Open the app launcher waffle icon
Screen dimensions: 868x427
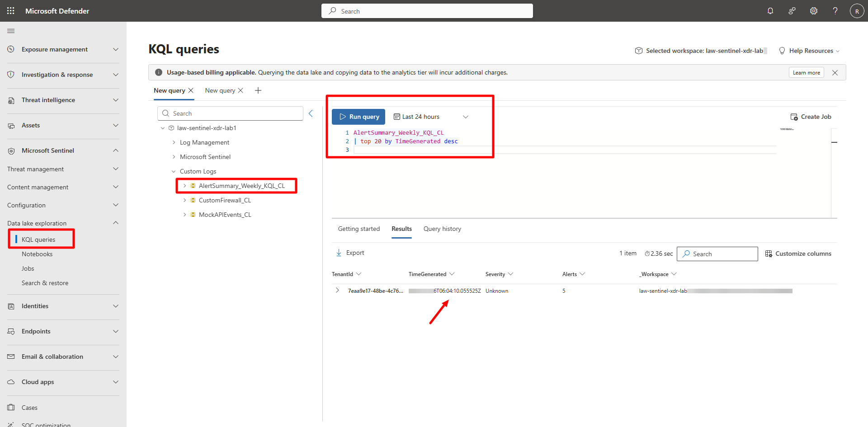pos(11,11)
